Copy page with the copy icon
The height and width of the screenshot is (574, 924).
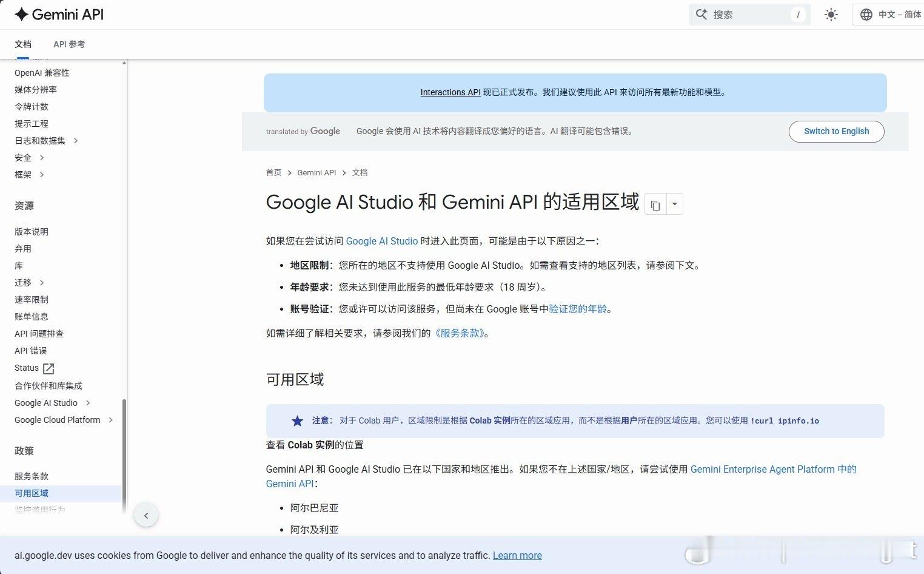[x=655, y=205]
